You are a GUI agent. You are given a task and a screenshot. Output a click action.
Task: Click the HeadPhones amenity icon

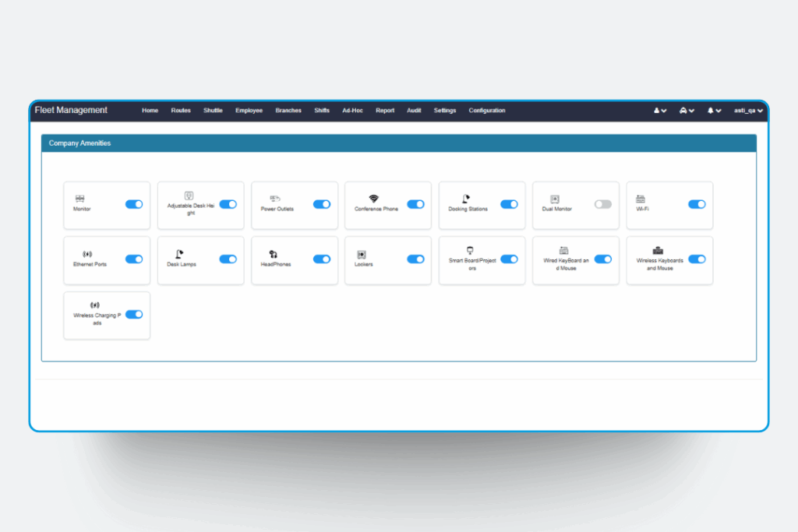point(274,254)
